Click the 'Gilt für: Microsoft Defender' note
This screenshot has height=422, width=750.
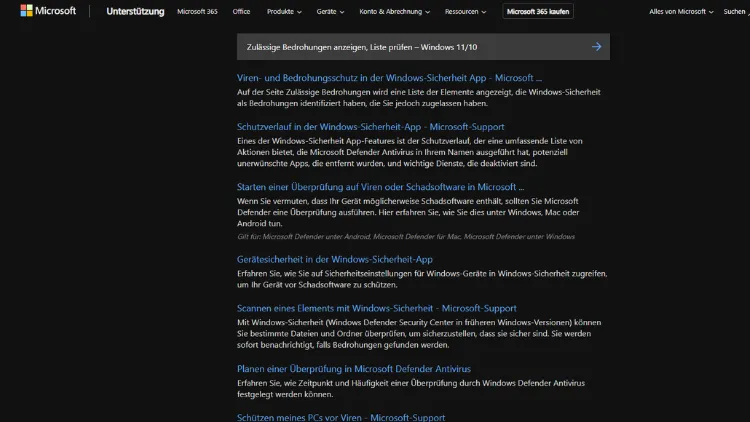tap(406, 236)
